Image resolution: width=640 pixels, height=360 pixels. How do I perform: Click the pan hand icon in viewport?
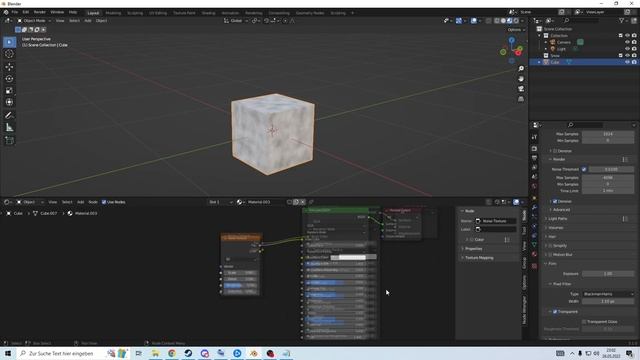[521, 79]
